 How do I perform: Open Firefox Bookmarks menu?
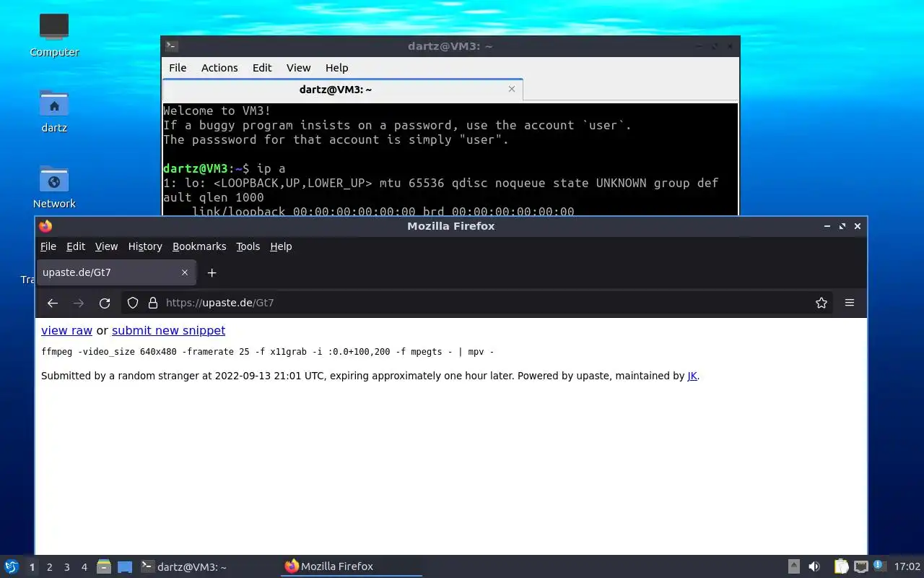(199, 246)
